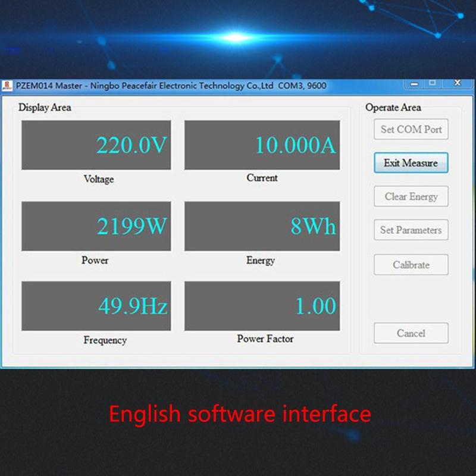The width and height of the screenshot is (476, 476).
Task: Close the PZEM014 Master window
Action: [457, 83]
